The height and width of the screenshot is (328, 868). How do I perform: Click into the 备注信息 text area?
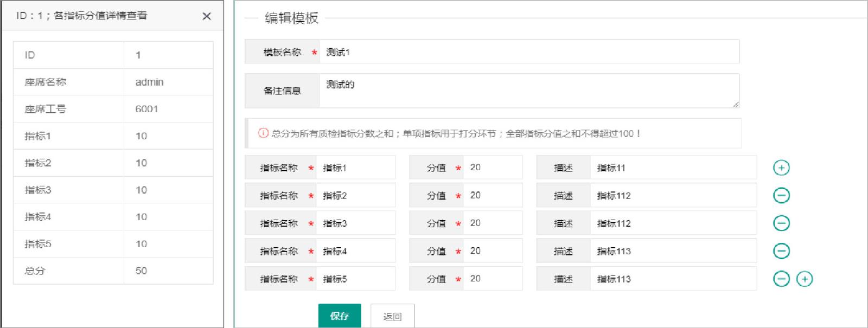point(528,91)
